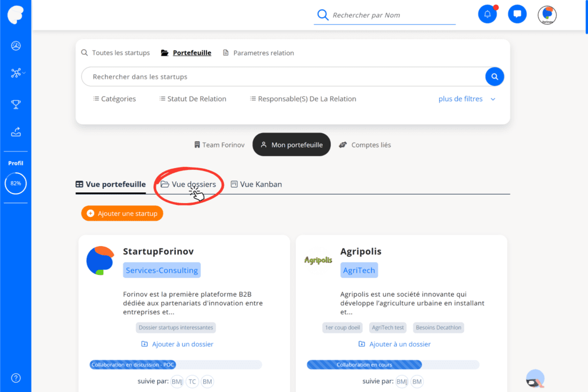Click the blue search magnifier button
The width and height of the screenshot is (588, 392).
click(x=494, y=76)
